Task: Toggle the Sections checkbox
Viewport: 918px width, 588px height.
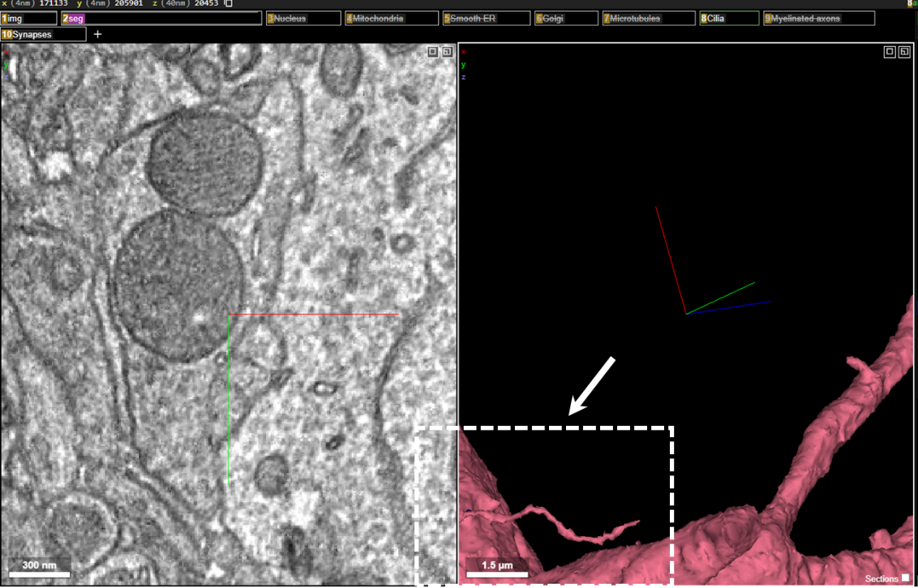Action: (906, 578)
